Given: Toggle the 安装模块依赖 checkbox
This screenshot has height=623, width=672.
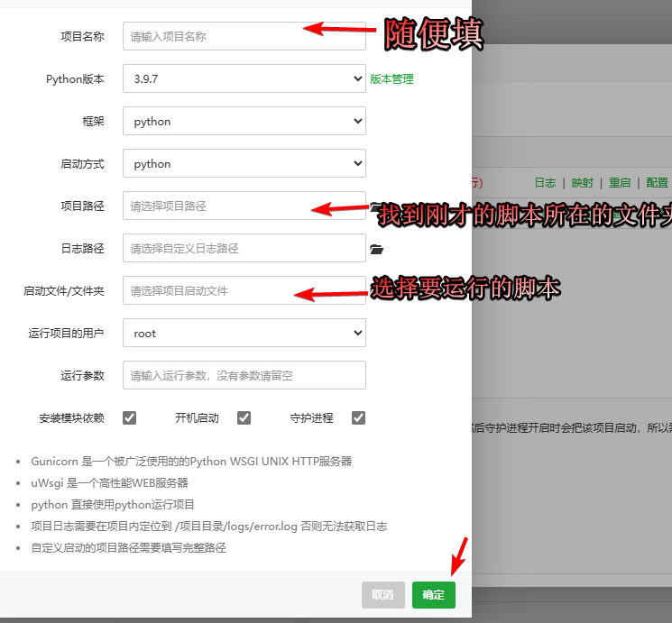Looking at the screenshot, I should click(x=129, y=417).
